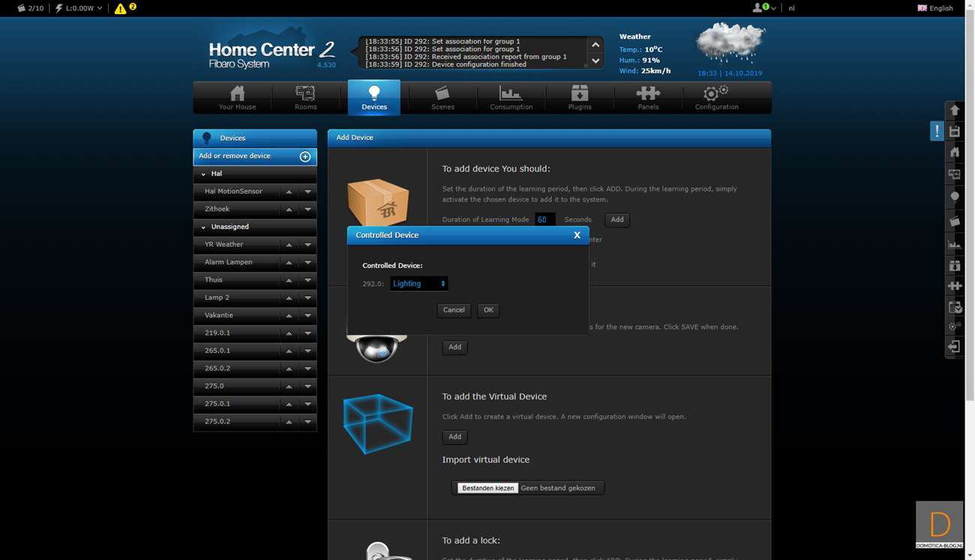Click the rooms icon in right sidebar

[955, 175]
